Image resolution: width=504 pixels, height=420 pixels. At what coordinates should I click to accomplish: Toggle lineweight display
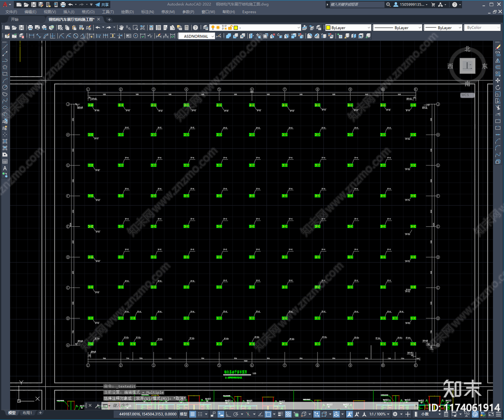[x=280, y=414]
